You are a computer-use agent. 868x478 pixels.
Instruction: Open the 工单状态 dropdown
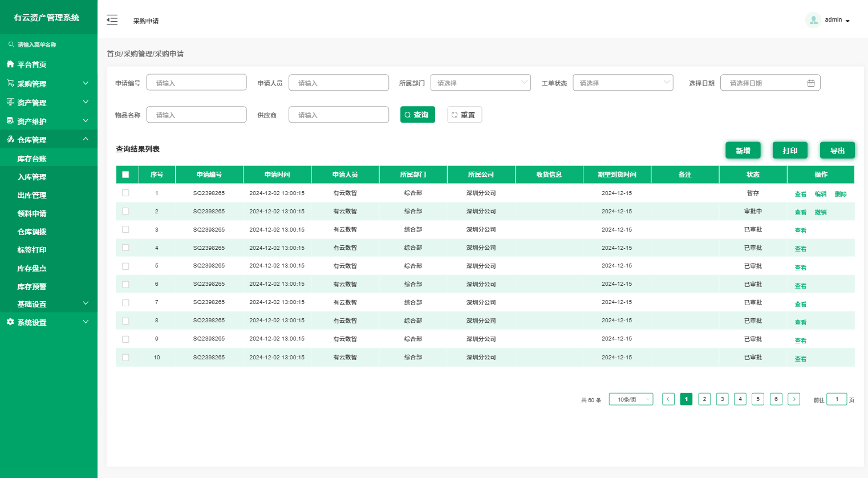point(623,83)
